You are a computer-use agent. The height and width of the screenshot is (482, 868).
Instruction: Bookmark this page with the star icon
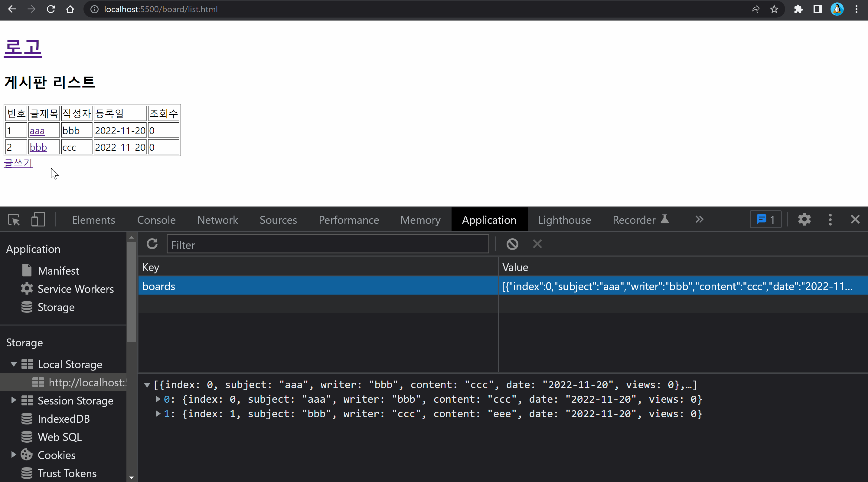click(774, 9)
